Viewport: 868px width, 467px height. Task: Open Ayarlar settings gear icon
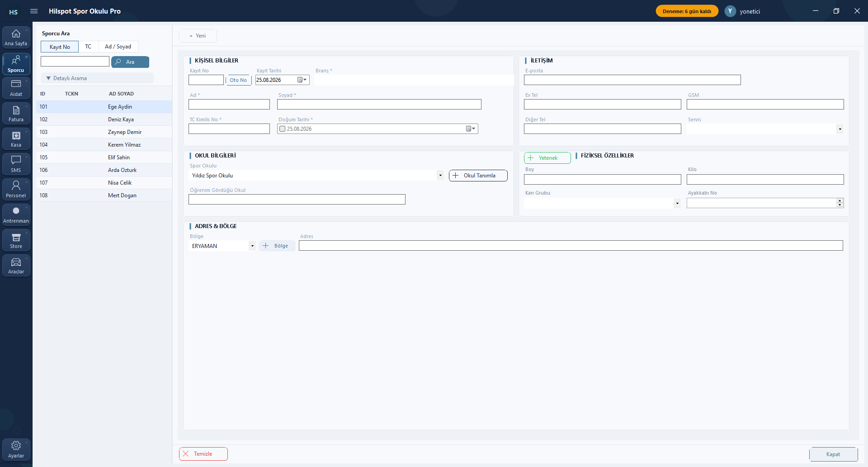coord(16,450)
